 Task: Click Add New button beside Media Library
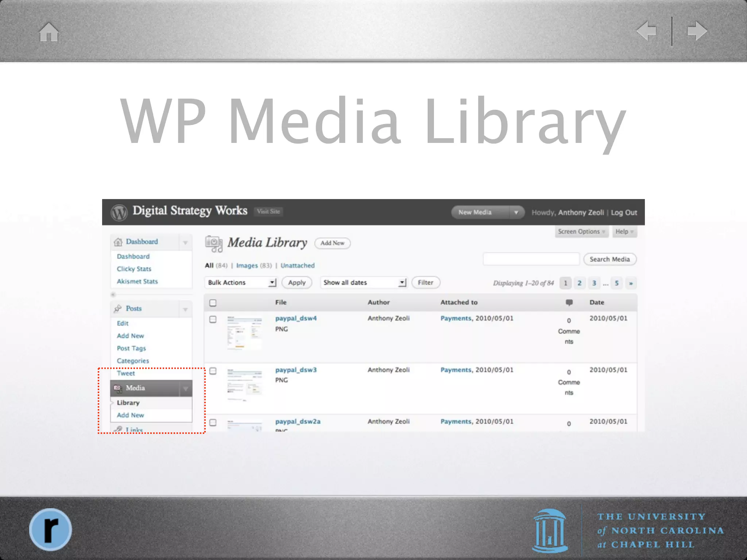point(332,243)
